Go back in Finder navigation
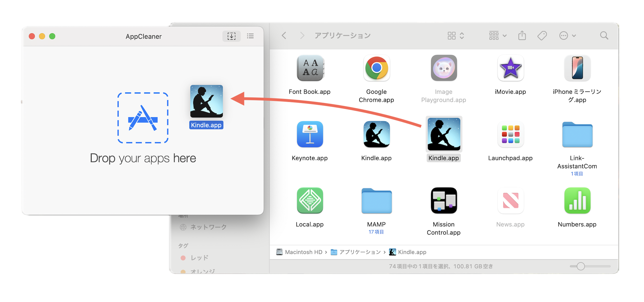Screen dimensions: 644x302 pyautogui.click(x=284, y=36)
